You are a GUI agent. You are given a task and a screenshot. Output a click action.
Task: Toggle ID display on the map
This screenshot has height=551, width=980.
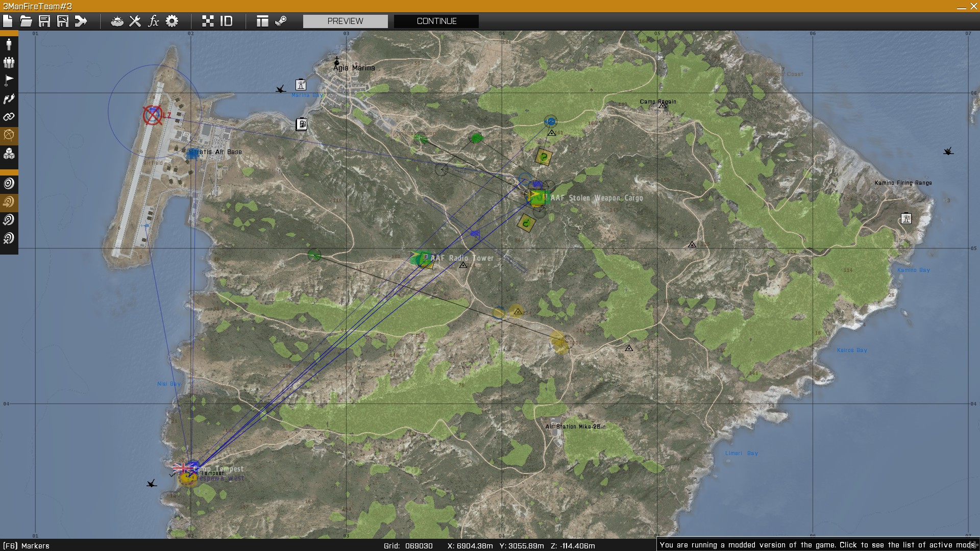(x=226, y=21)
